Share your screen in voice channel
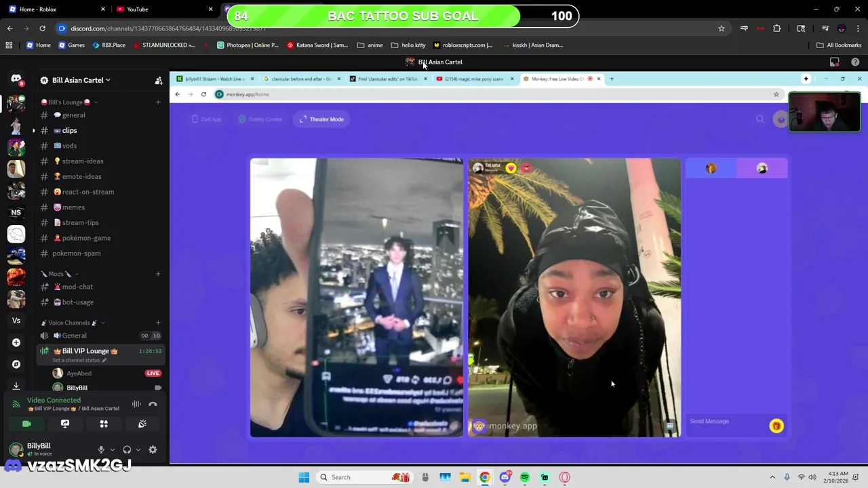868x488 pixels. click(x=65, y=424)
